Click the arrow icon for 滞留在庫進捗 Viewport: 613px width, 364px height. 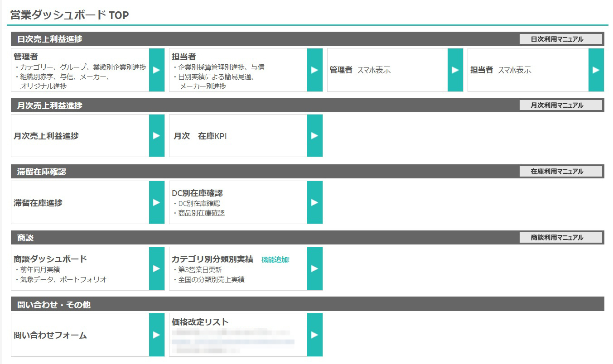(156, 202)
